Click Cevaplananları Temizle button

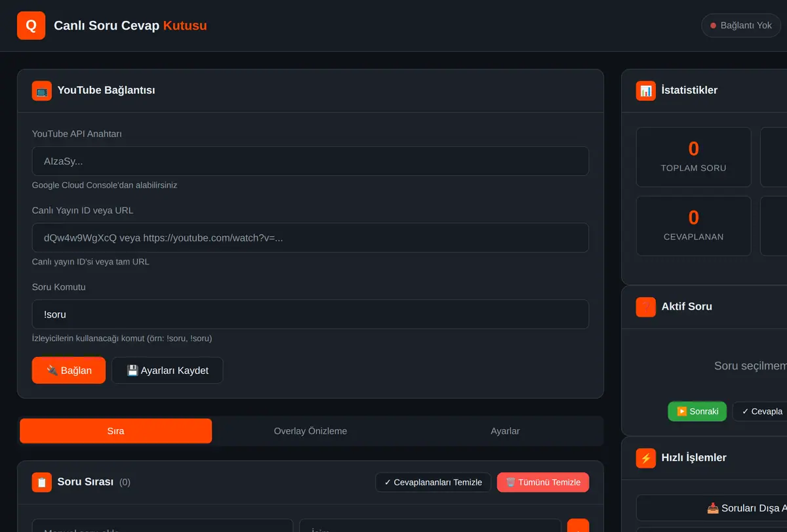[x=434, y=482]
